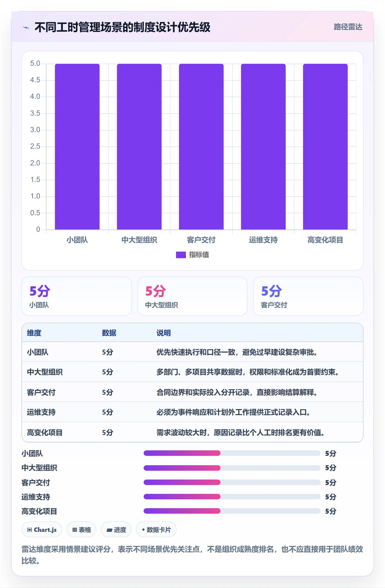Click the Chart.js tag chip
The image size is (385, 588).
coord(42,530)
